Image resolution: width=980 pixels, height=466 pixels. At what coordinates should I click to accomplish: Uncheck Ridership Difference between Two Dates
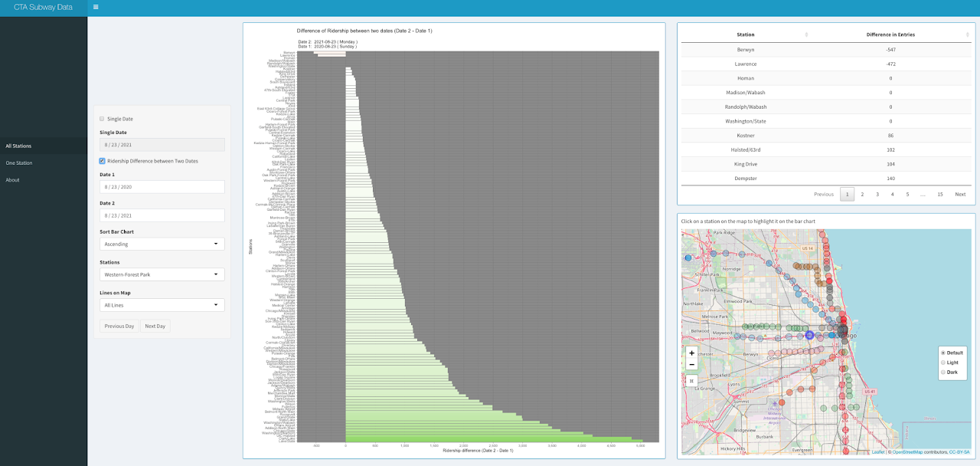coord(102,161)
